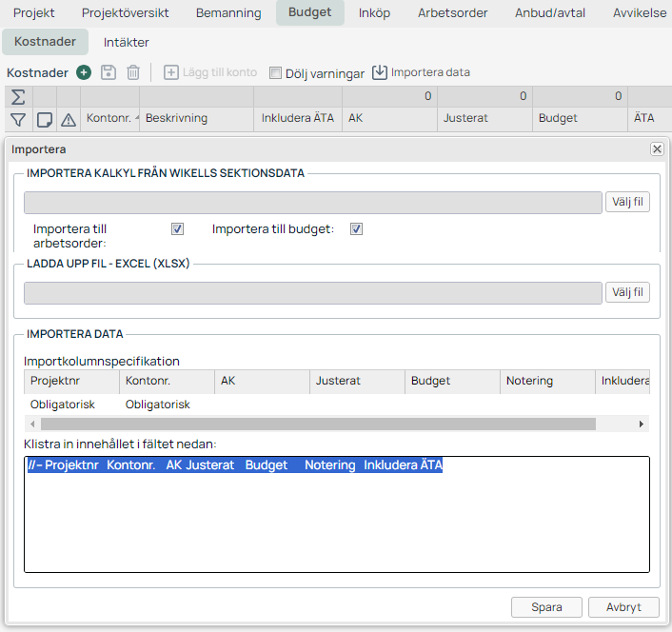Screen dimensions: 672x632
Task: Click right arrow of column specification scrollbar
Action: click(x=642, y=425)
